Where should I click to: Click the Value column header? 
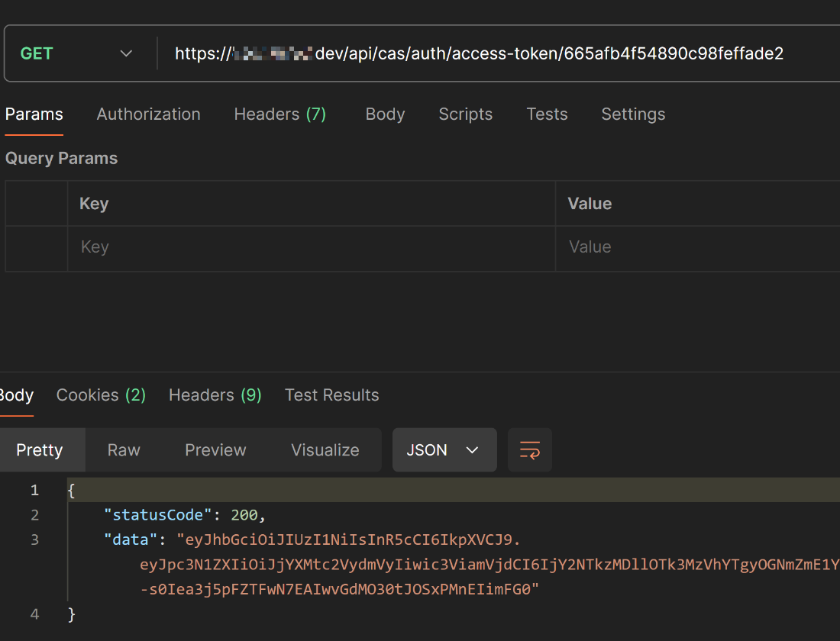(590, 204)
